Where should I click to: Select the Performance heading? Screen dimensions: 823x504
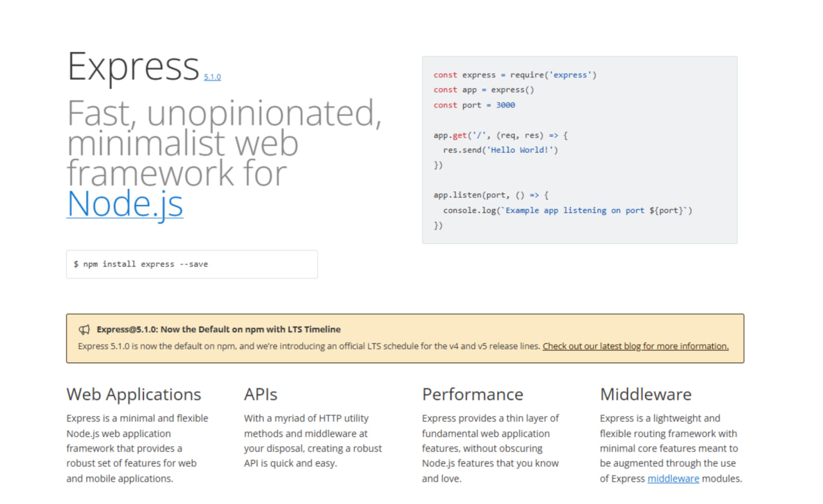pyautogui.click(x=473, y=394)
